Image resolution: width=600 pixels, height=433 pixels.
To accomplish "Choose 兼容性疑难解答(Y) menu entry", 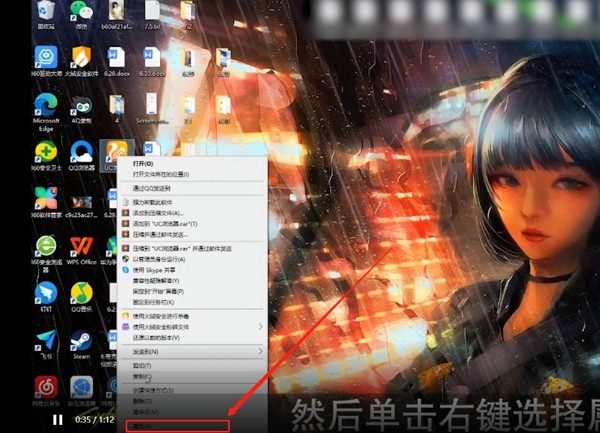I will pos(192,281).
